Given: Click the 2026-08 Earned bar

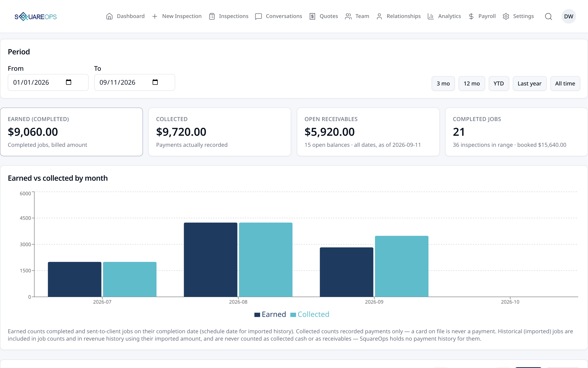Looking at the screenshot, I should click(x=210, y=260).
